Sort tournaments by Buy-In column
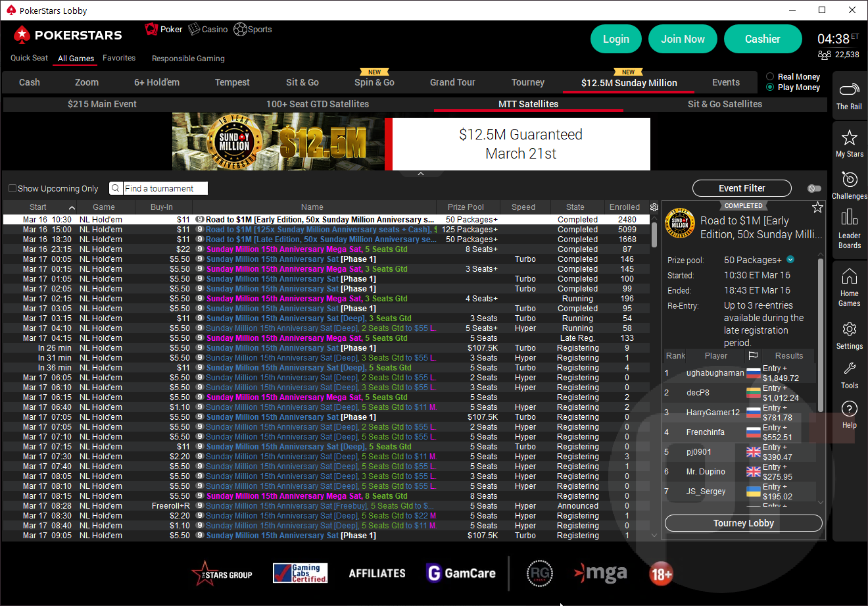 162,207
